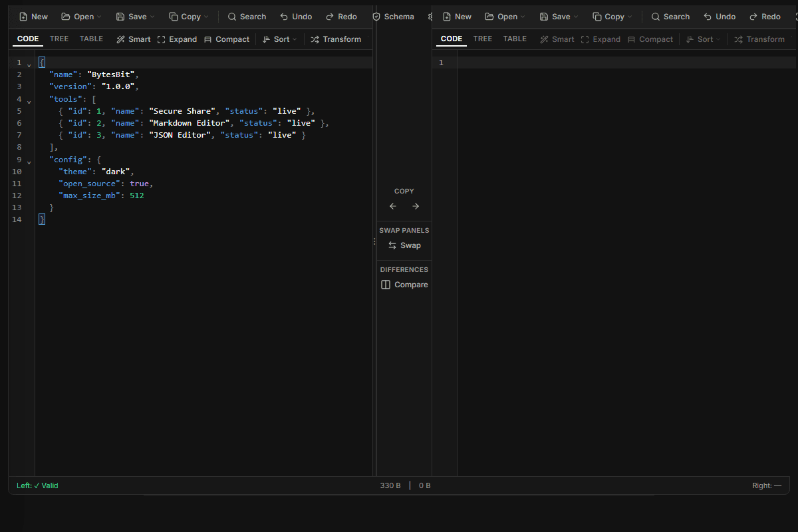Open the Schema validation tool
Image resolution: width=798 pixels, height=532 pixels.
coord(393,17)
